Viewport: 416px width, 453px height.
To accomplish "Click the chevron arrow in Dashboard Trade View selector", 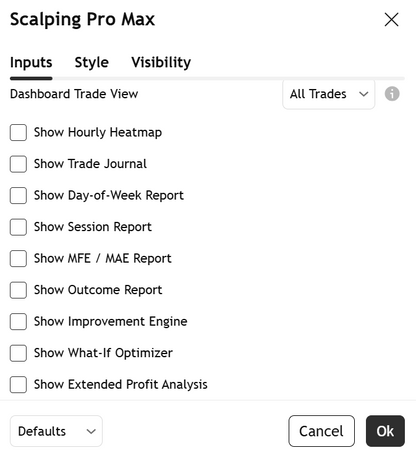I will pyautogui.click(x=364, y=94).
